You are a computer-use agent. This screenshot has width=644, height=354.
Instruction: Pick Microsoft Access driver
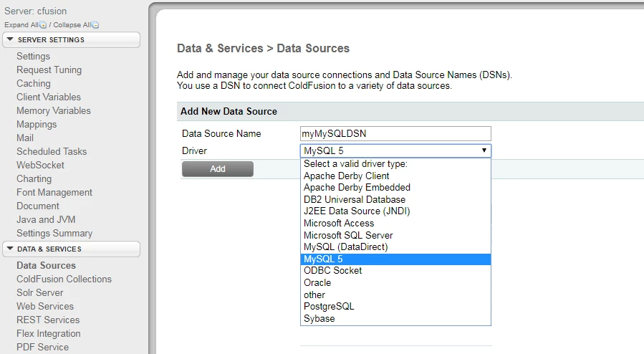[395, 223]
